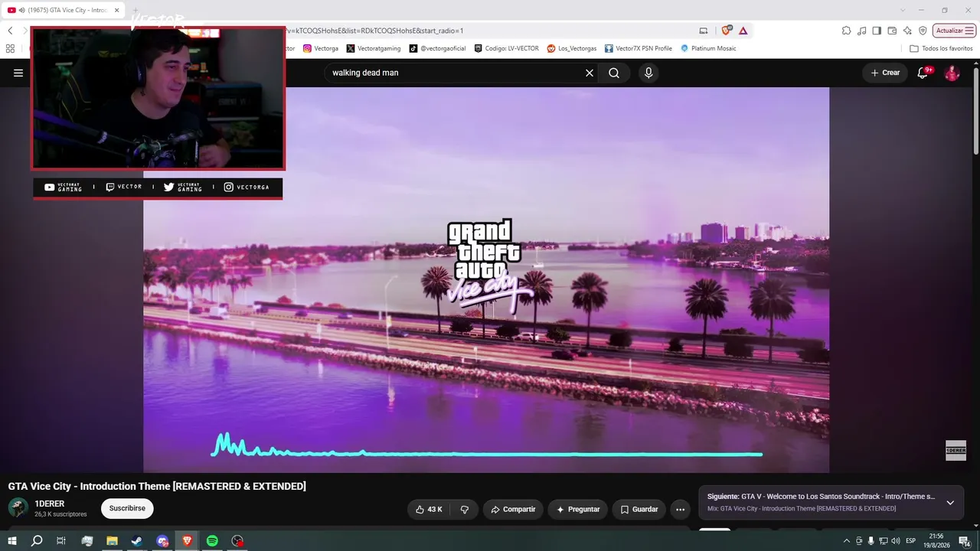Open the @vectorgaoficial TikTok bookmark
This screenshot has width=980, height=551.
click(437, 48)
